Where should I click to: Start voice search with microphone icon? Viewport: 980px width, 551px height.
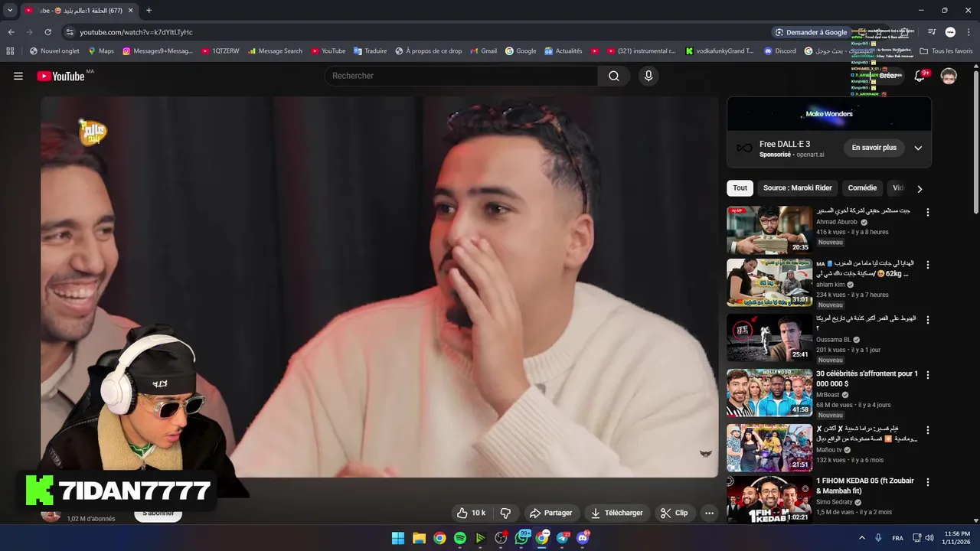[x=648, y=76]
